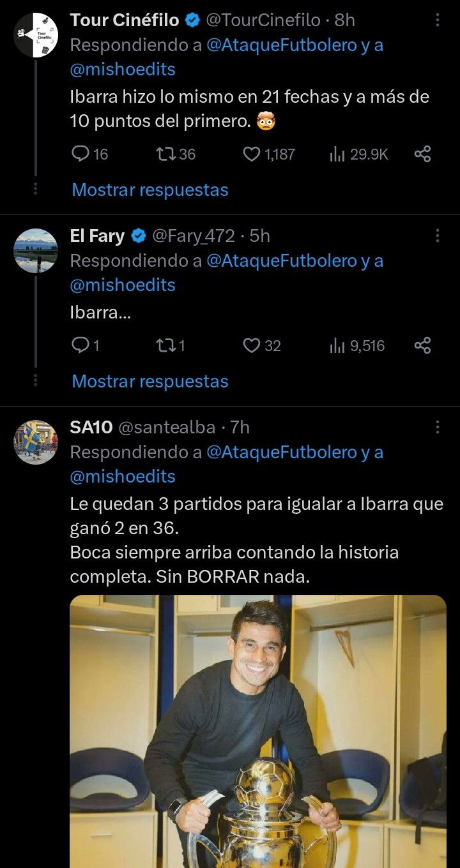460x868 pixels.
Task: Like the Tour Cinéfilo tweet
Action: (x=253, y=154)
